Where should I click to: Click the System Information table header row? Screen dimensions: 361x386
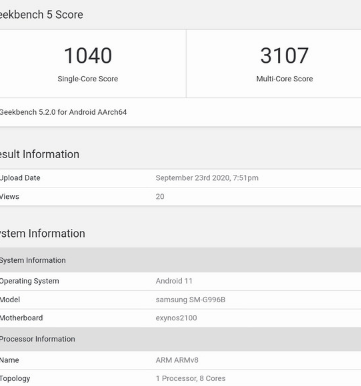[x=180, y=260]
